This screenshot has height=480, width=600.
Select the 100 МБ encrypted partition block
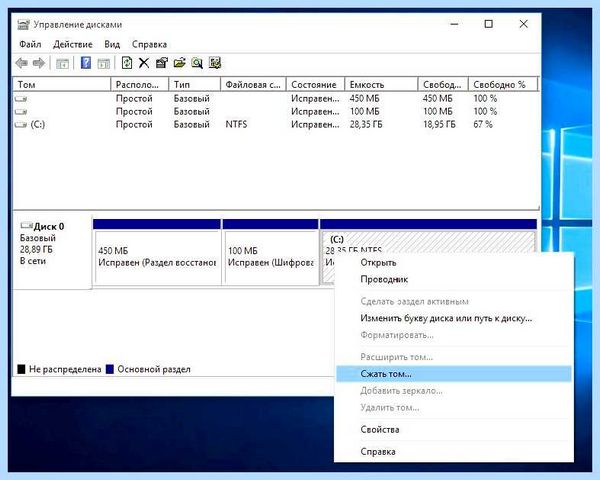point(271,253)
